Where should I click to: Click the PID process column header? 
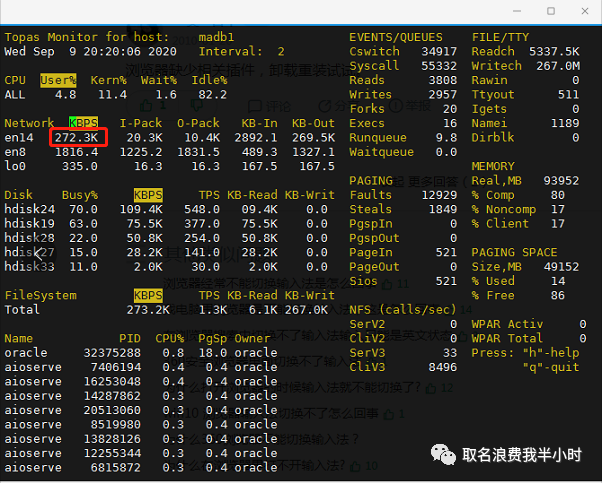click(130, 339)
